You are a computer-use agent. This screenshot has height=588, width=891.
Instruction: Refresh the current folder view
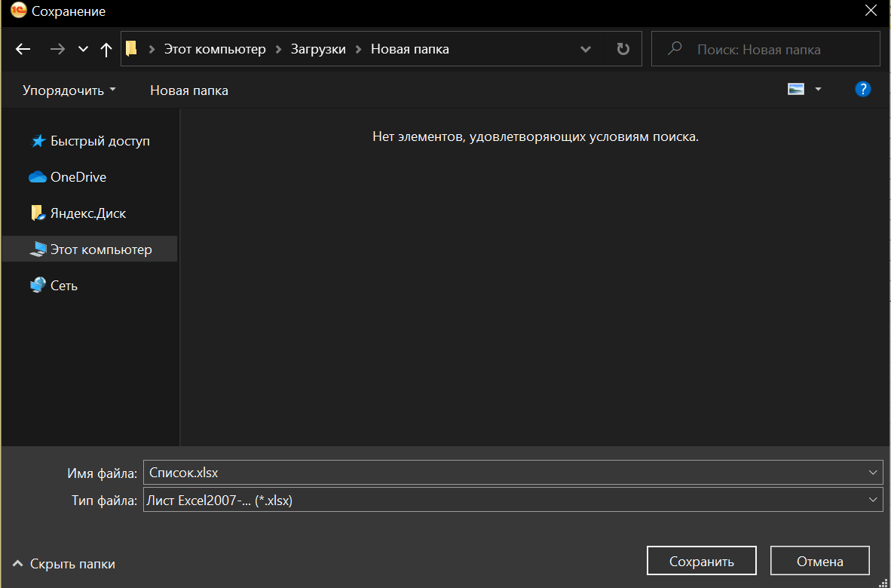623,49
